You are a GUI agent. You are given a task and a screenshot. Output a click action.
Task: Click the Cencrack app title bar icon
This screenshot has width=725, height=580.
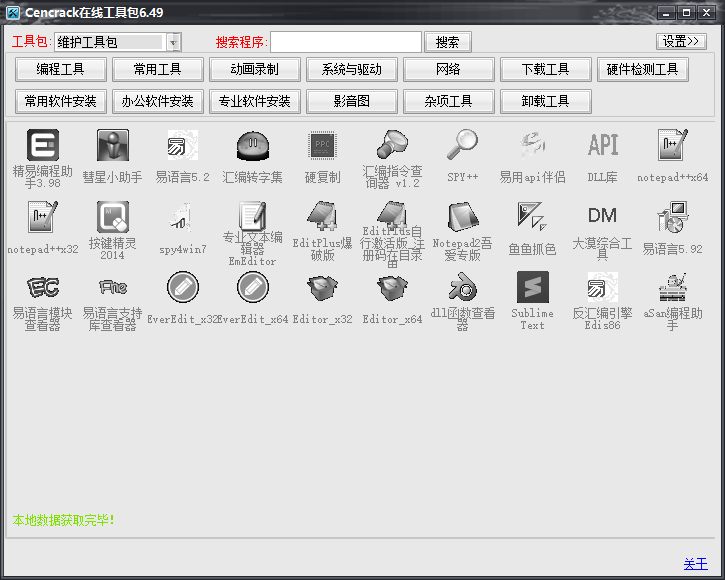pos(13,12)
